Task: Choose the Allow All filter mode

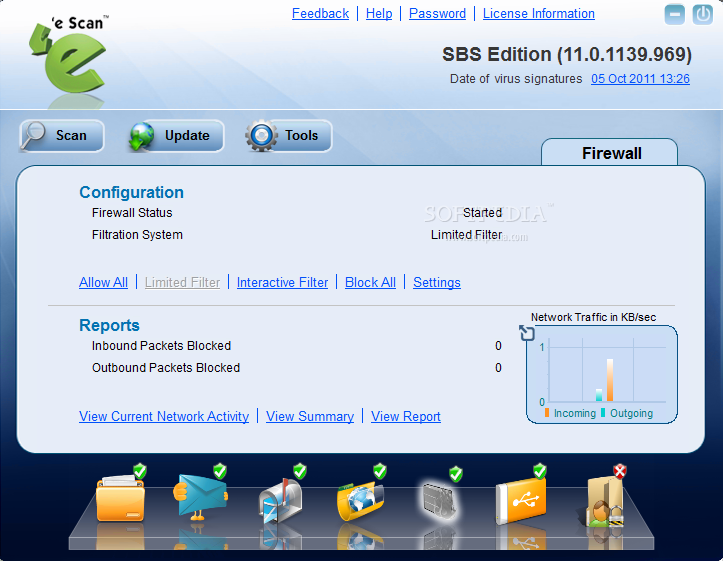Action: [103, 282]
